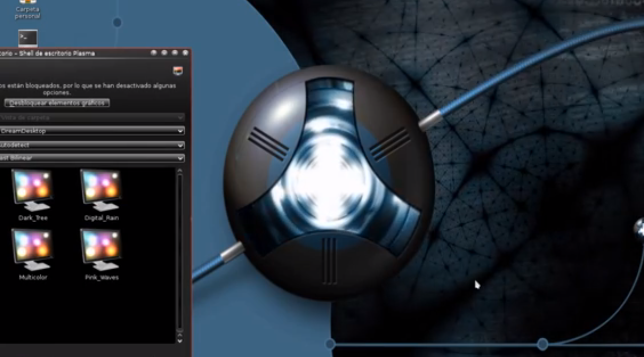Click the wallpaper icon in dialog header
This screenshot has width=644, height=357.
(x=178, y=71)
